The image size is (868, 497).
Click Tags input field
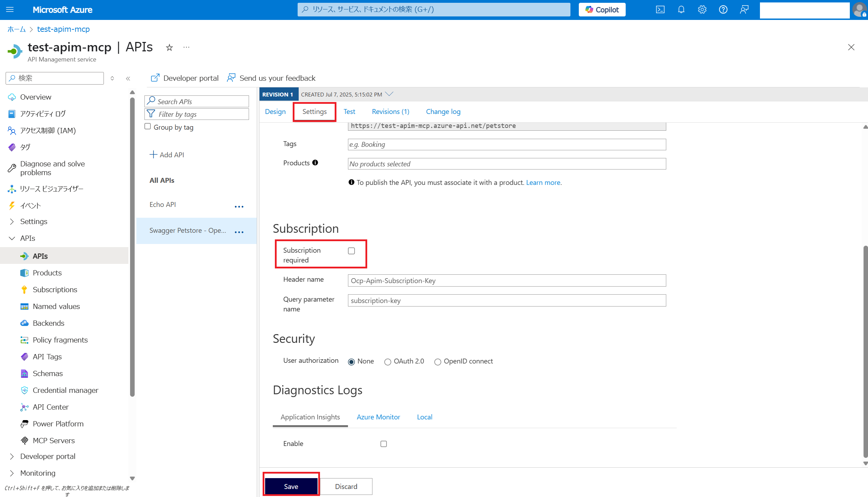click(507, 144)
